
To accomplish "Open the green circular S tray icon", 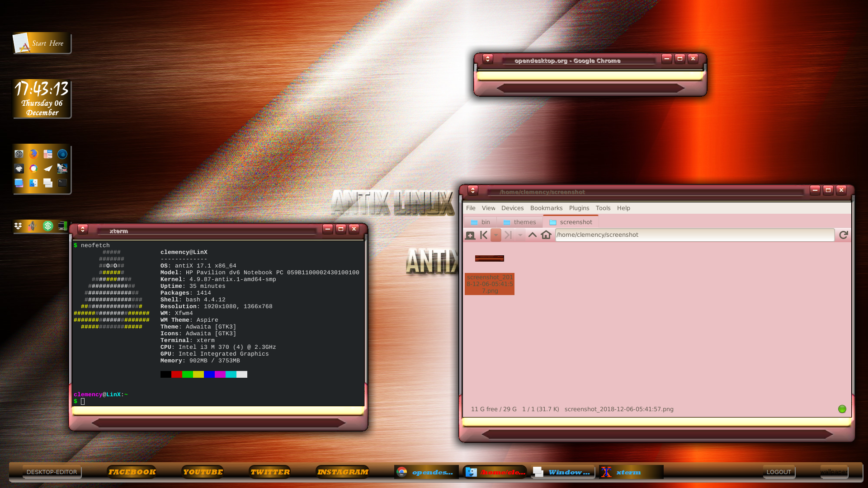I will pyautogui.click(x=48, y=226).
